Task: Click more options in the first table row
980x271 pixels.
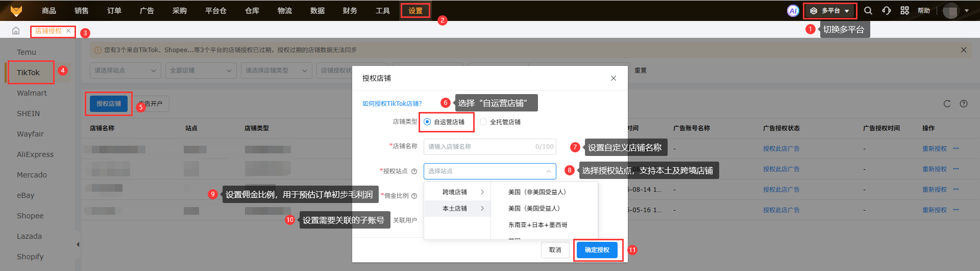Action: pos(956,149)
